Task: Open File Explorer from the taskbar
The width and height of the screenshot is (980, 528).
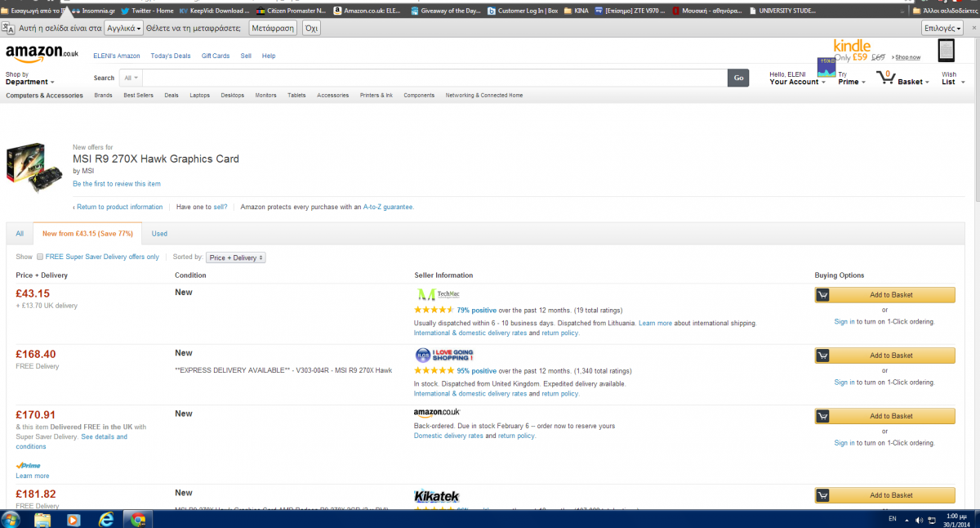Action: point(42,519)
